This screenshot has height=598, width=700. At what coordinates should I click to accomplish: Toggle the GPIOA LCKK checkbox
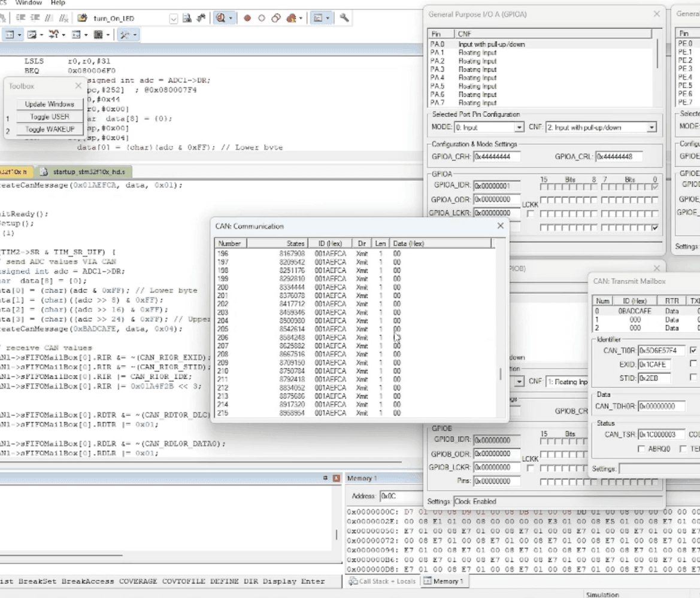pyautogui.click(x=530, y=214)
